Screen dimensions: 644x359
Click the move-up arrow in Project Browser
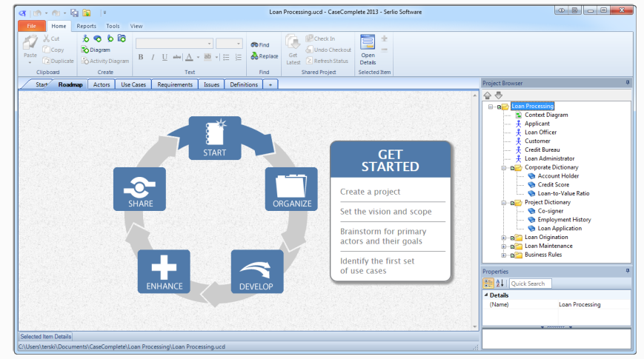pyautogui.click(x=488, y=95)
